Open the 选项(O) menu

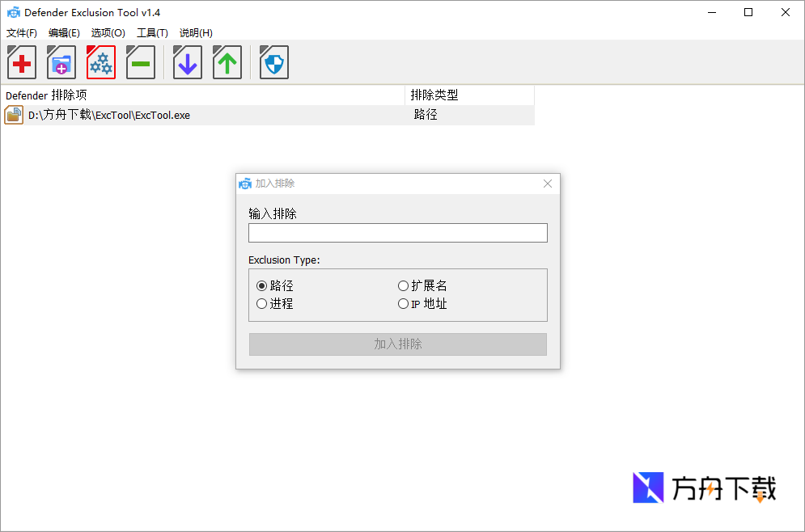(x=108, y=33)
